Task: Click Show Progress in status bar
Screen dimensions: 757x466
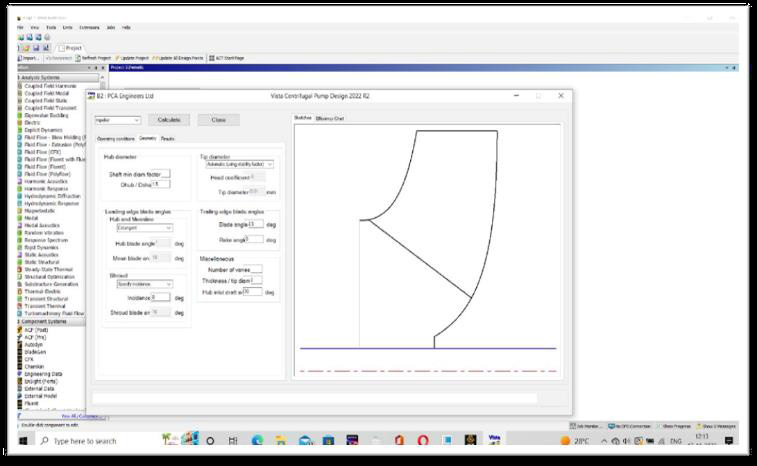Action: point(676,426)
